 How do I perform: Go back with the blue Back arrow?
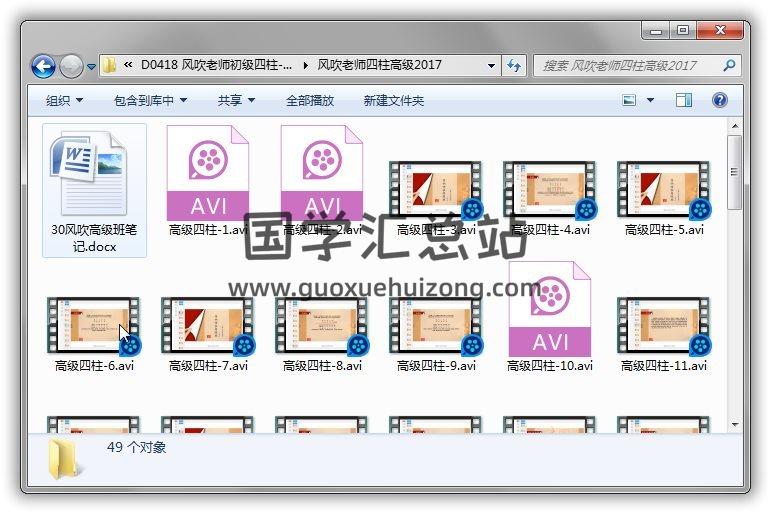click(43, 65)
